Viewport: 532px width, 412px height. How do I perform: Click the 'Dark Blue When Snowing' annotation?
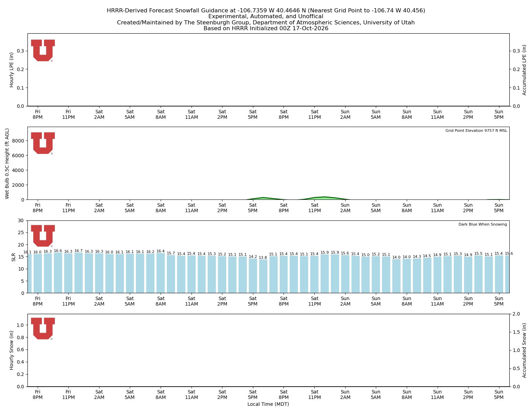[x=483, y=225]
